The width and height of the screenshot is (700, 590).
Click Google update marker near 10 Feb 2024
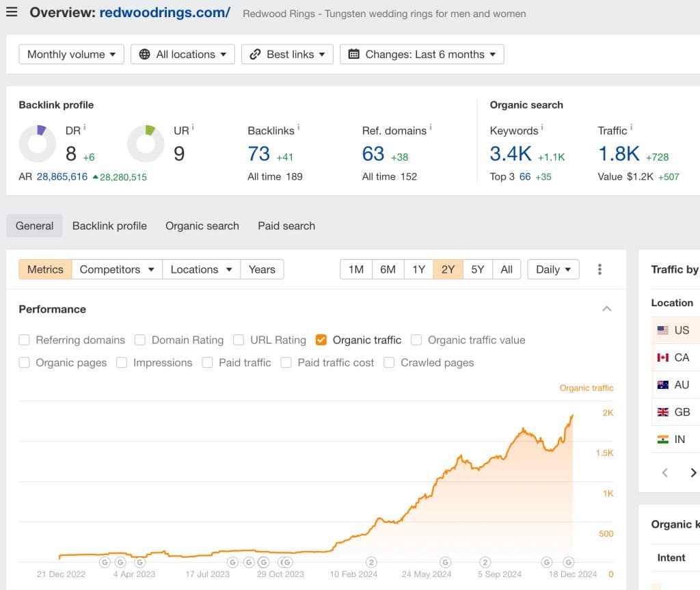(371, 562)
